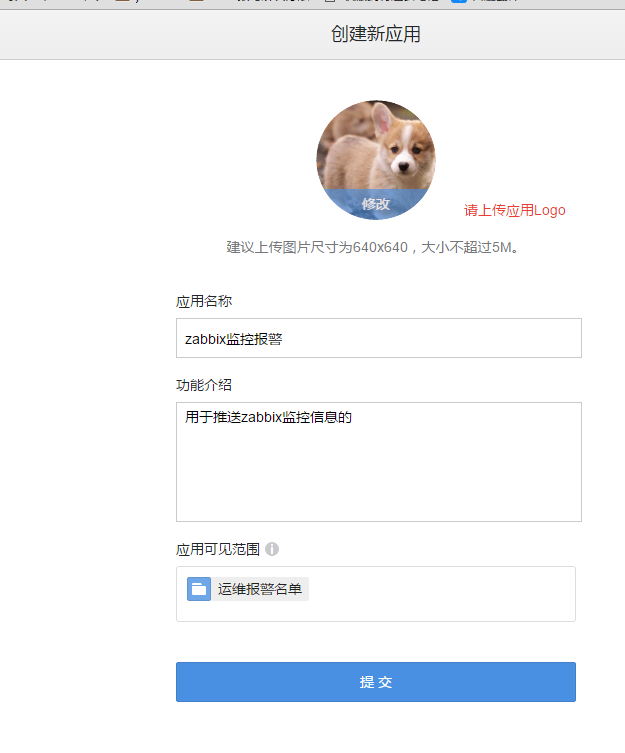The width and height of the screenshot is (625, 753).
Task: Click the blue folder icon in visibility tag
Action: (x=199, y=589)
